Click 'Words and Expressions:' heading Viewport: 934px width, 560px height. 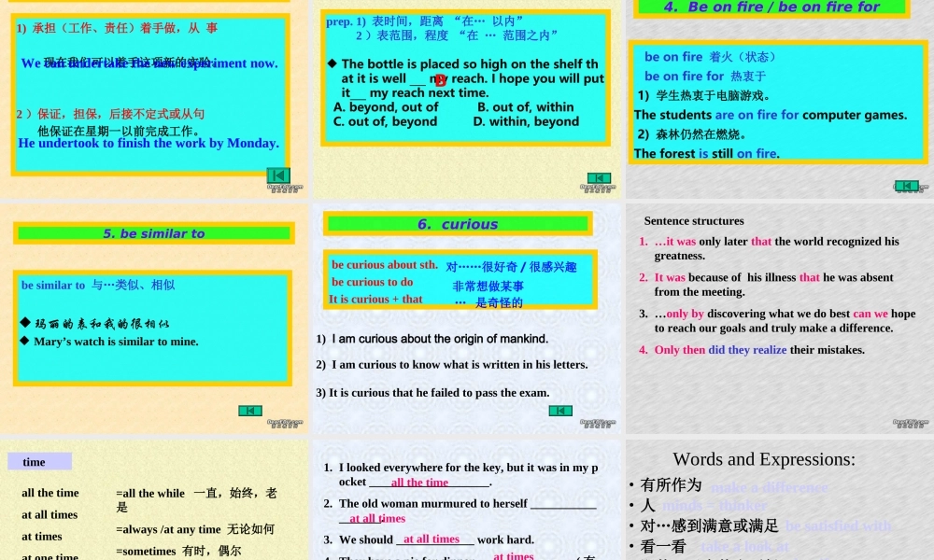tap(764, 459)
